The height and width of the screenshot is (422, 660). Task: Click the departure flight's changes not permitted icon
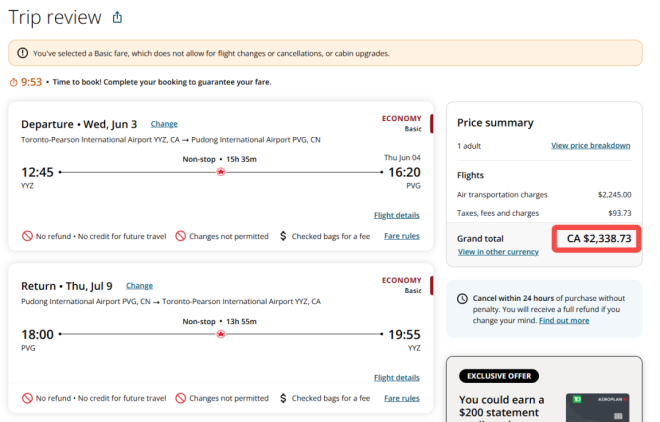pyautogui.click(x=181, y=236)
